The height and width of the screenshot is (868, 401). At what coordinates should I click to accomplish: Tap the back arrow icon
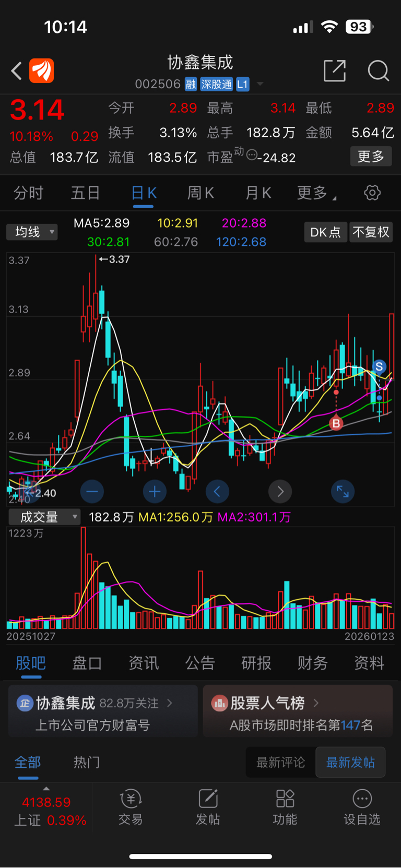[x=17, y=71]
